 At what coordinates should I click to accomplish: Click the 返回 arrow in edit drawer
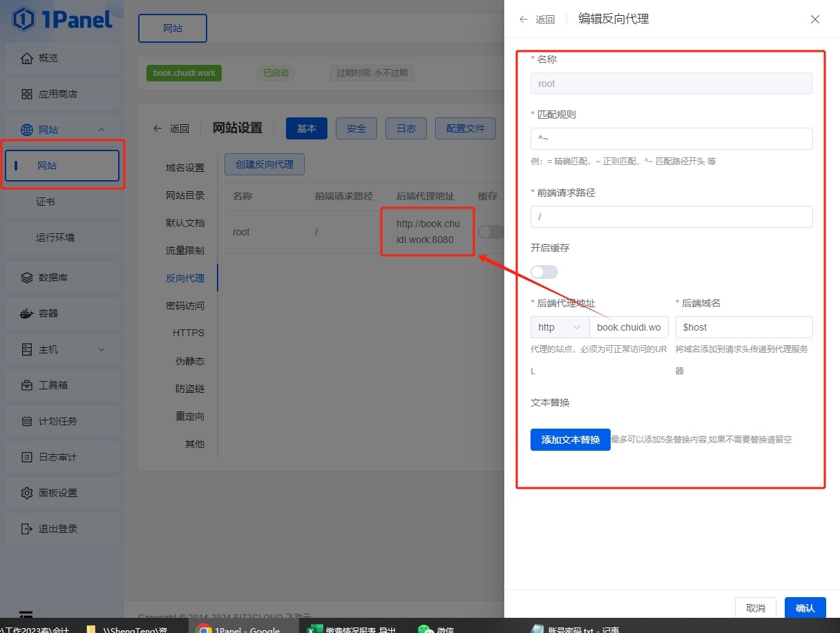537,19
